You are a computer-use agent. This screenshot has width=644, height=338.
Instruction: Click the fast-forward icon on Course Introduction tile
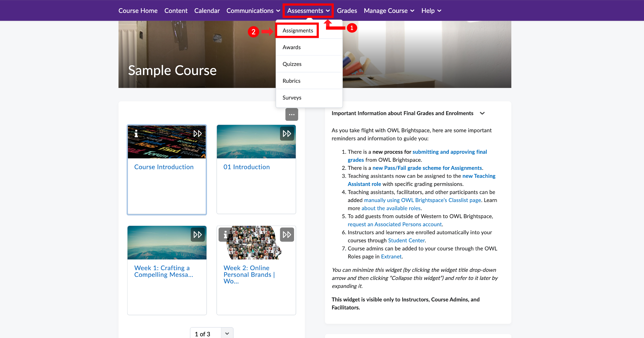click(x=198, y=134)
